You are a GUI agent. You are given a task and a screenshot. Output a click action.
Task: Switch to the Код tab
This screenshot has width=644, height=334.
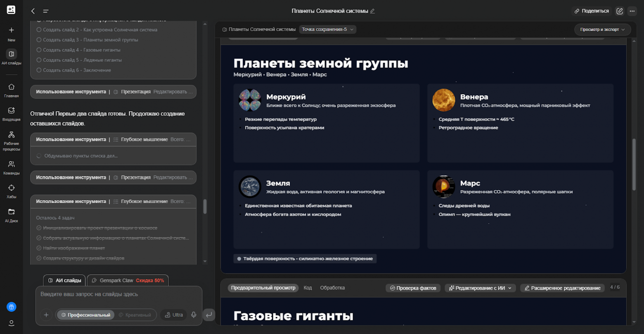(308, 288)
